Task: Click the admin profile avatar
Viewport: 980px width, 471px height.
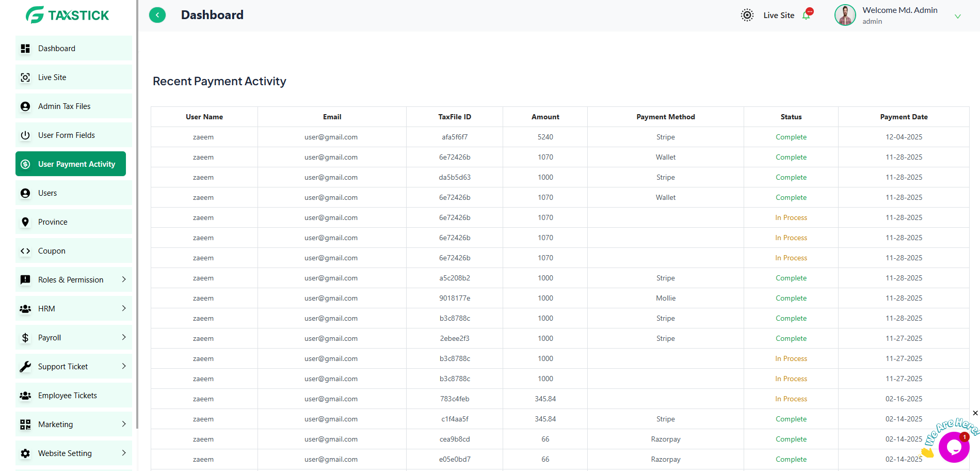Action: pos(845,15)
